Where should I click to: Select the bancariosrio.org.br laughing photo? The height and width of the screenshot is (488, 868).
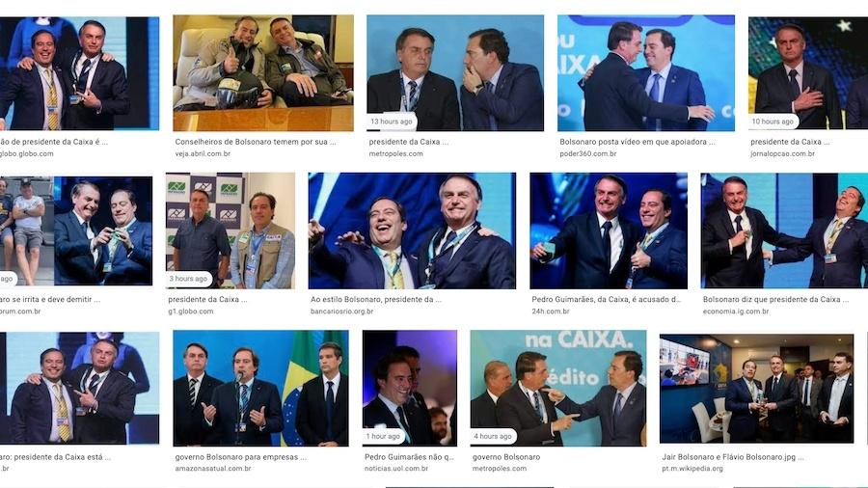(412, 230)
